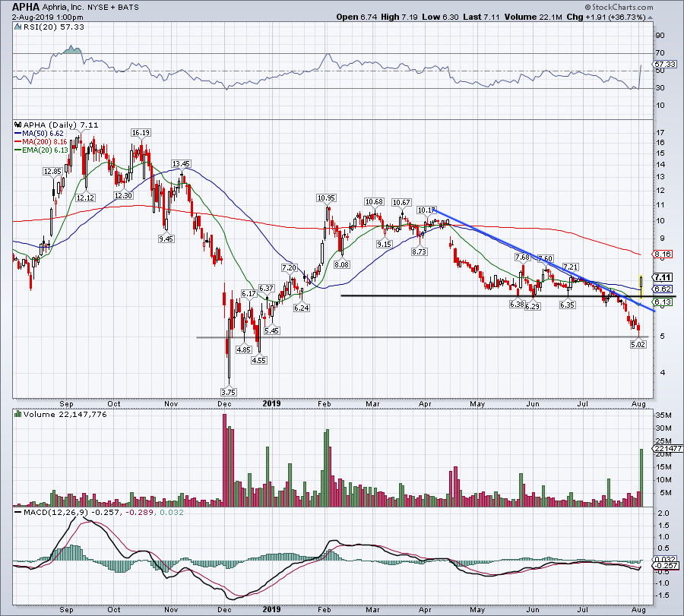The image size is (684, 616).
Task: Click the MACD(12,26,9) legend text
Action: tap(57, 512)
